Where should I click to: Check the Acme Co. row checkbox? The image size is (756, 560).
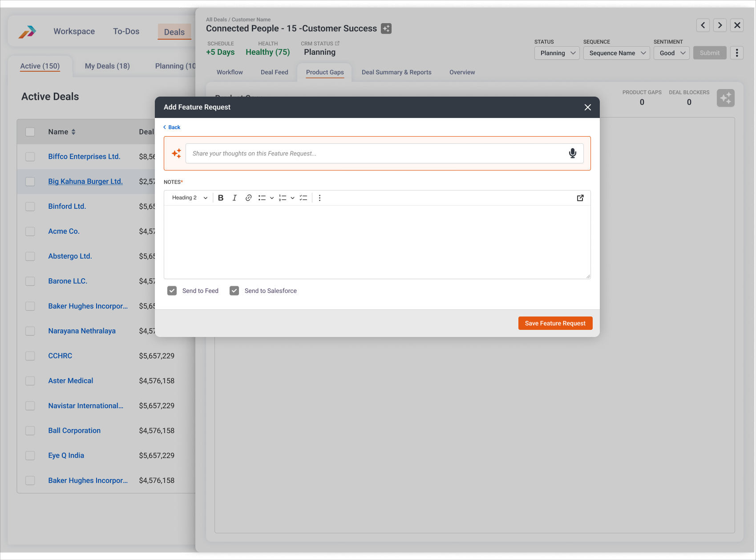point(30,232)
